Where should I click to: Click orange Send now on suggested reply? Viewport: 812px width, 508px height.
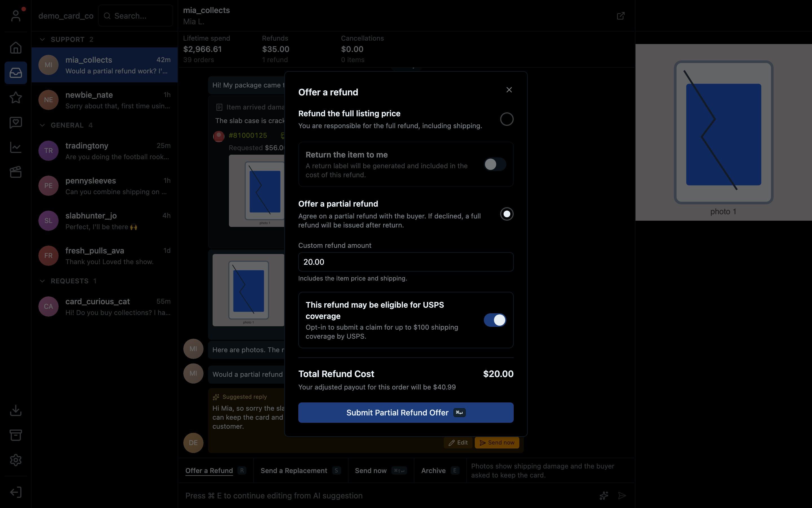coord(497,443)
